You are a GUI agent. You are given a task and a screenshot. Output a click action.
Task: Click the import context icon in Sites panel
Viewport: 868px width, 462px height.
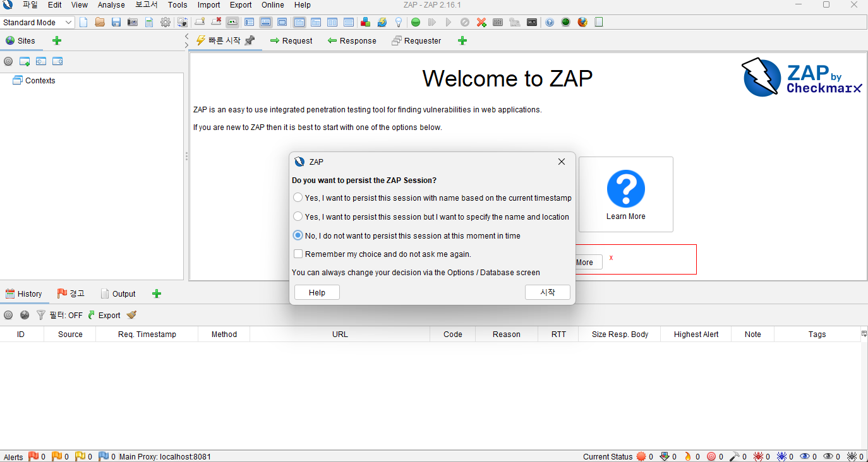pyautogui.click(x=41, y=61)
